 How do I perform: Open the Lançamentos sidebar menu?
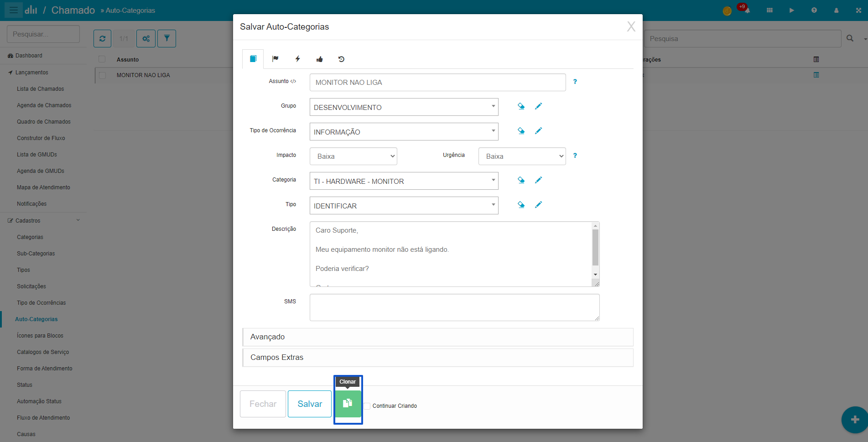31,73
